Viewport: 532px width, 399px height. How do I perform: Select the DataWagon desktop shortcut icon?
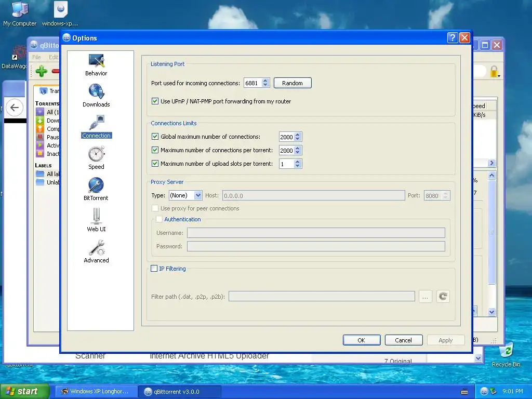pyautogui.click(x=15, y=57)
